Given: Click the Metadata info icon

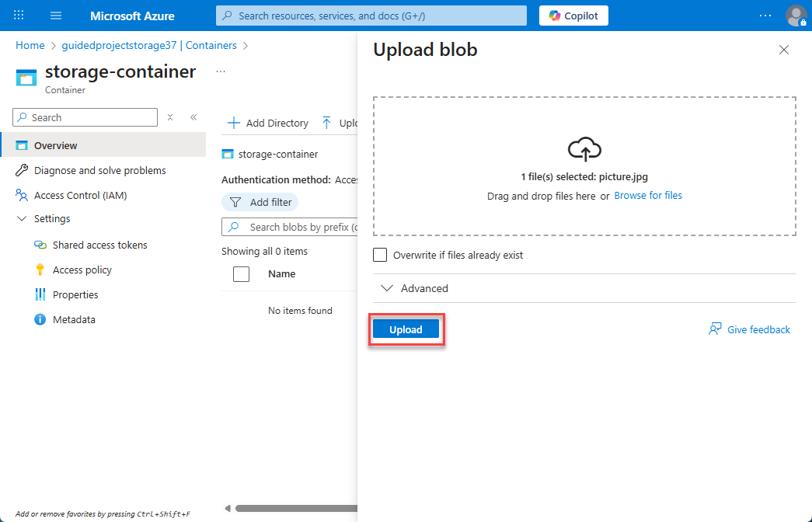Looking at the screenshot, I should coord(40,319).
